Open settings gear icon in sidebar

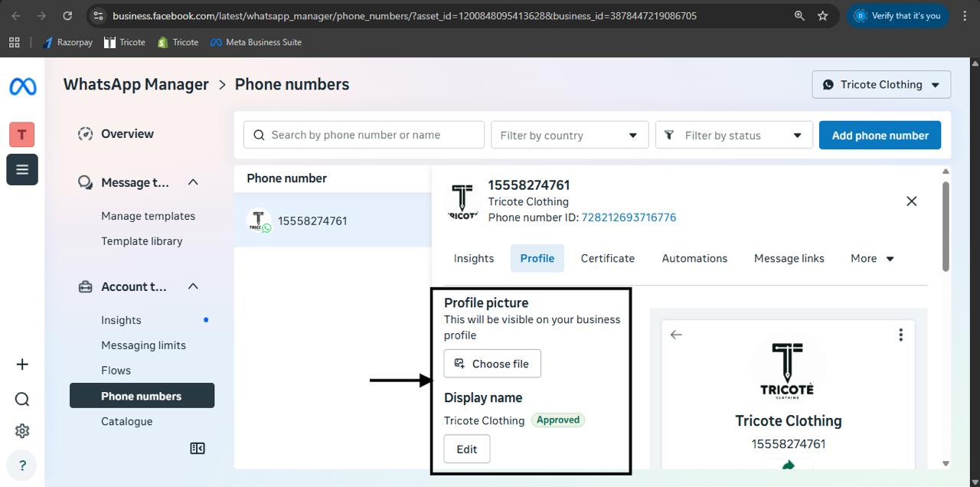22,431
